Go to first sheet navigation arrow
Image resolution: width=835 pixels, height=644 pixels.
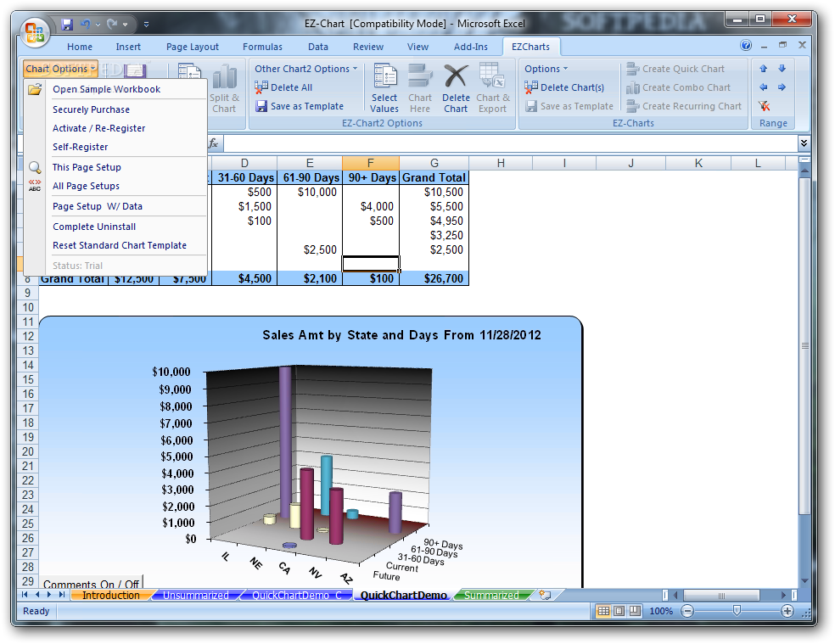click(x=25, y=595)
